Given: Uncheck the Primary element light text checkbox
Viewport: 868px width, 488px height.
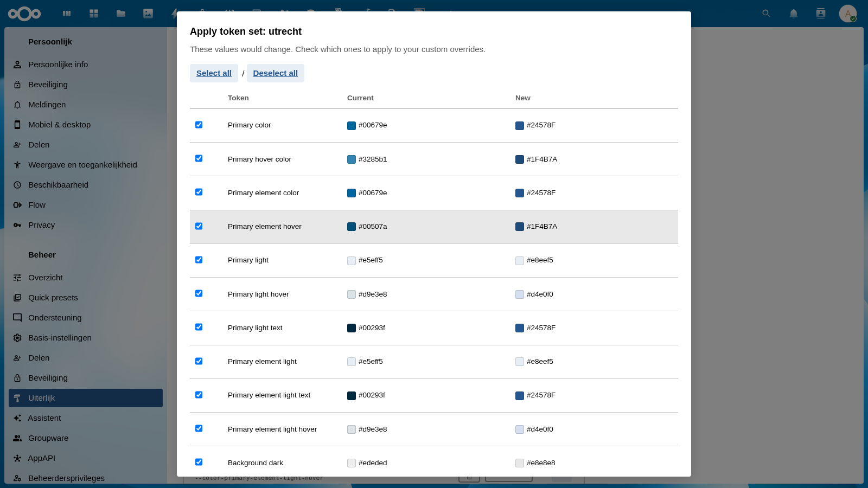Looking at the screenshot, I should (199, 395).
